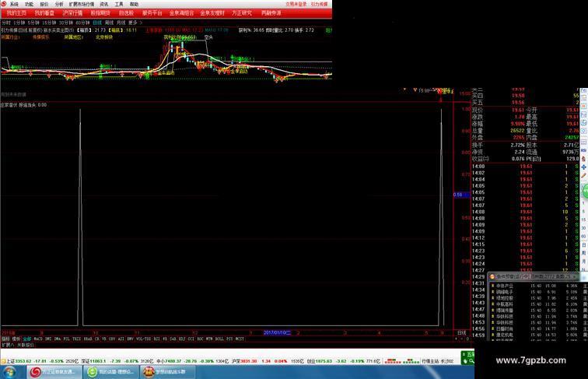This screenshot has height=379, width=588.
Task: Select the MACD indicator
Action: coord(38,339)
